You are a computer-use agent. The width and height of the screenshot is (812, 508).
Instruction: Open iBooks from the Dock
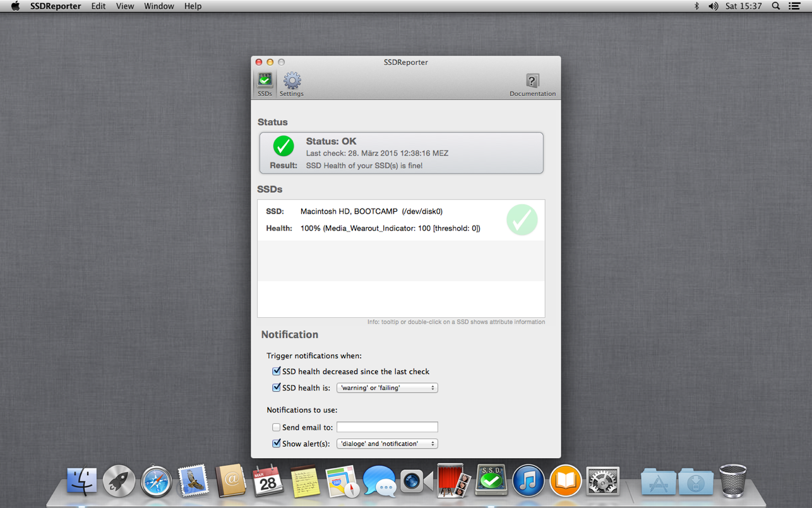pos(565,481)
